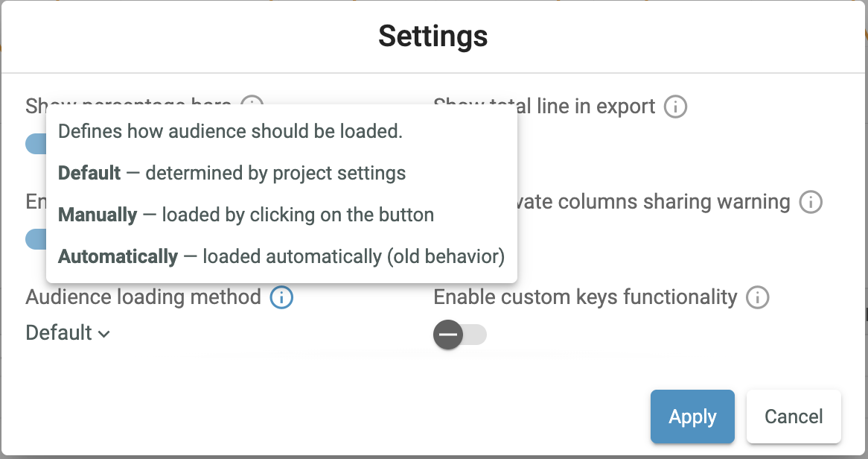This screenshot has height=459, width=868.
Task: Apply the settings changes
Action: coord(692,417)
